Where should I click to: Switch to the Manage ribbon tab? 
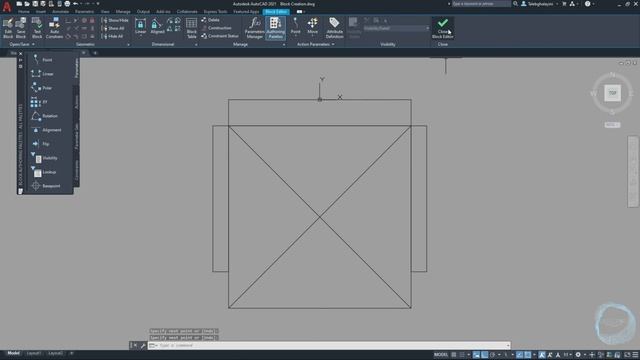click(123, 12)
